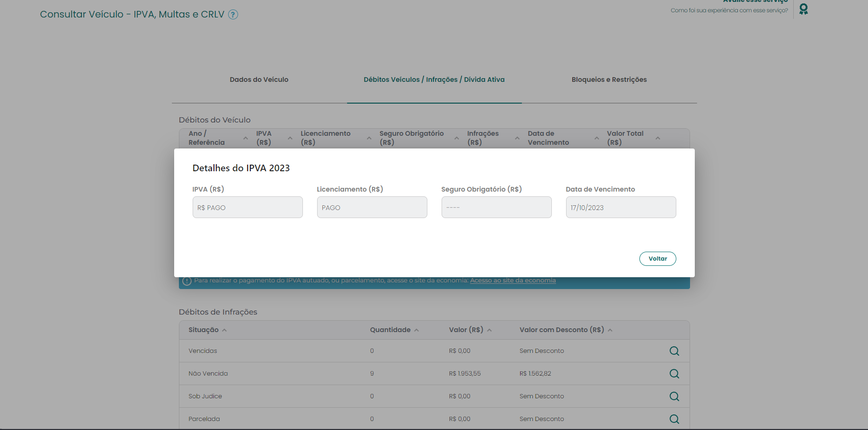Open details magnifier for Sob Judice row
The image size is (868, 430).
point(674,396)
